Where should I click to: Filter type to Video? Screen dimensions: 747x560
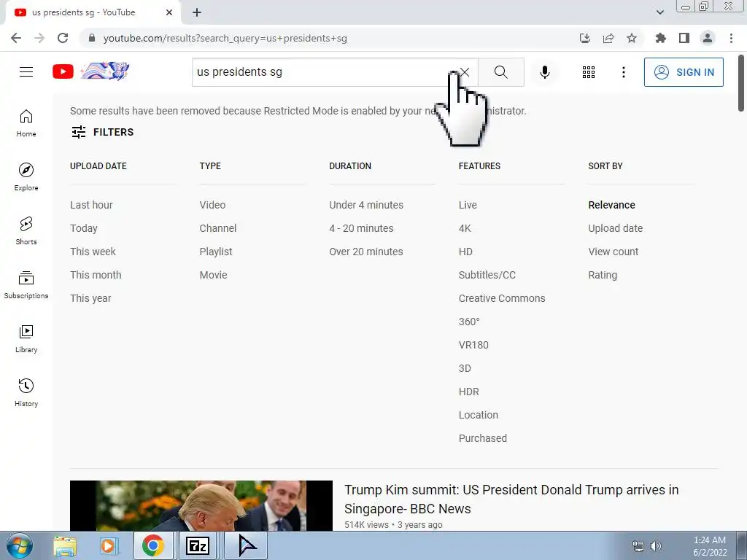212,205
